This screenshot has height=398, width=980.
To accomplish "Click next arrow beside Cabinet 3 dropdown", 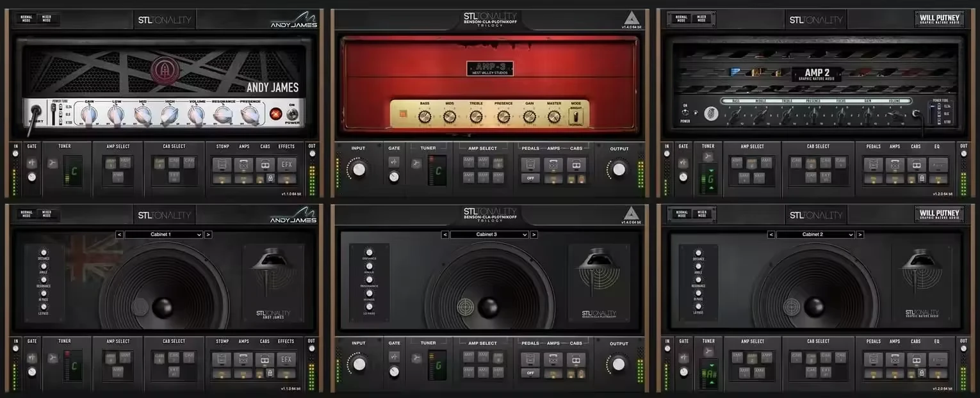I will (534, 235).
